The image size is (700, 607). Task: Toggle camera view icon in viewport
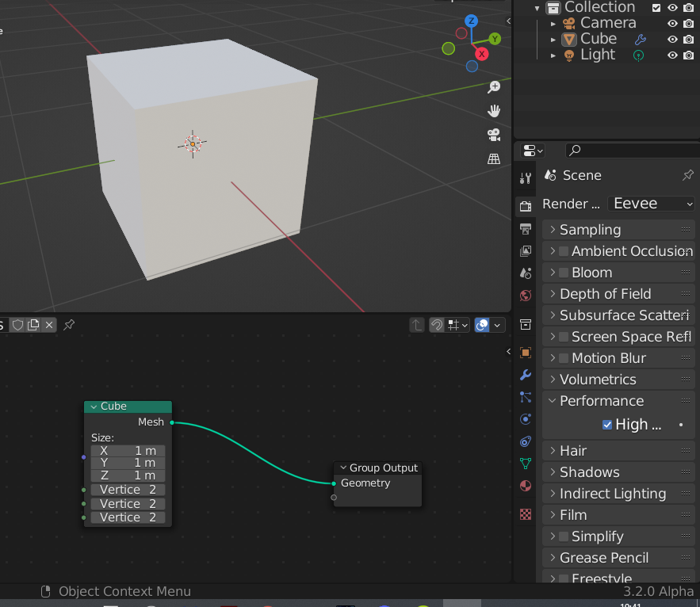point(494,135)
